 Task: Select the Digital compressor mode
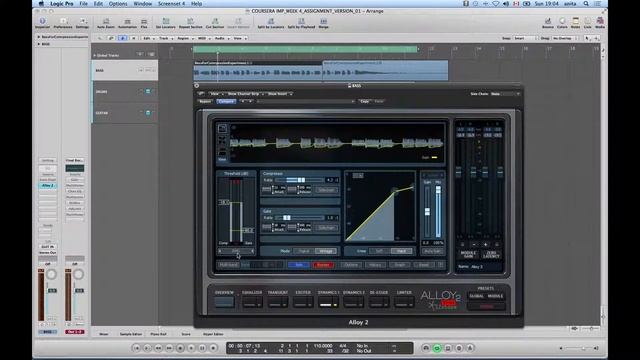(304, 251)
